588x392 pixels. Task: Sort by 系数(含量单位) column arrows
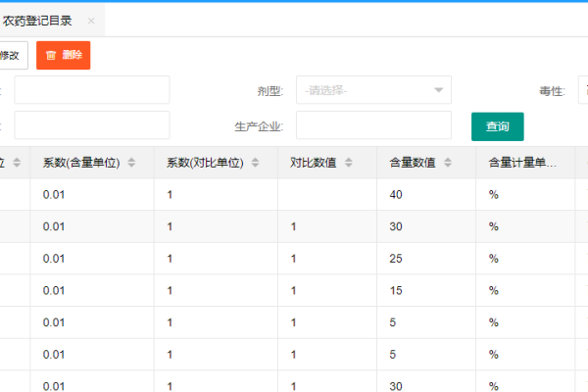tap(131, 163)
